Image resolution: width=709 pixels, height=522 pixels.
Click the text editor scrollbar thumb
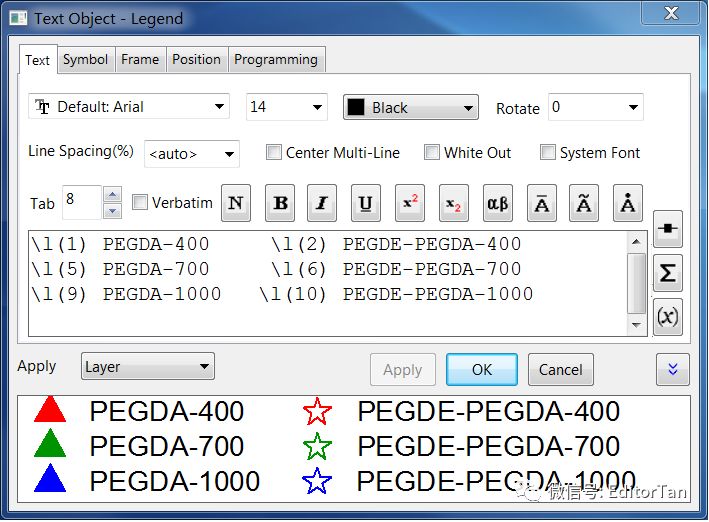pyautogui.click(x=637, y=283)
